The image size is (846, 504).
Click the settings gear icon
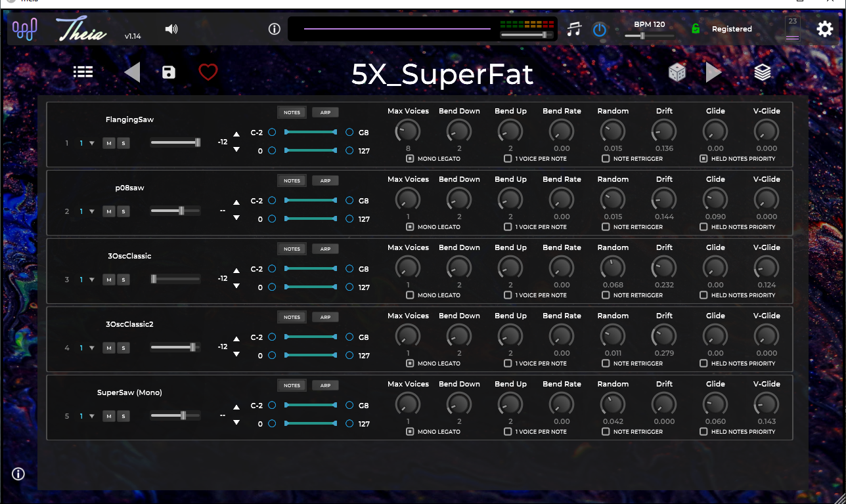(x=824, y=29)
